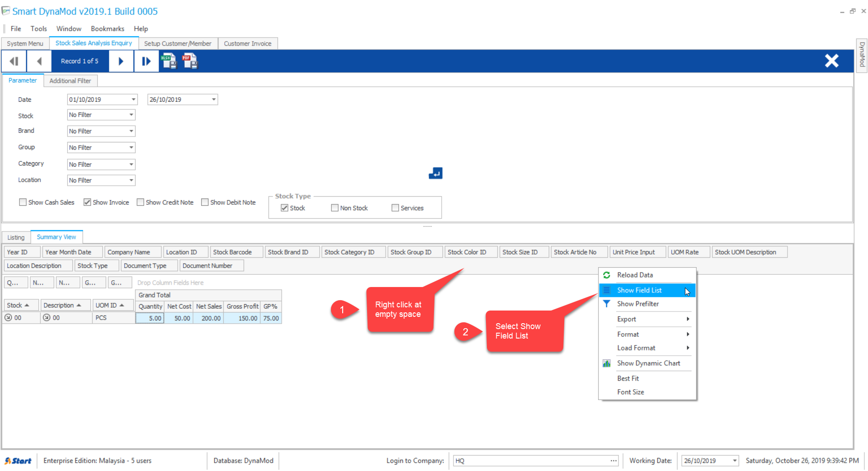This screenshot has width=868, height=471.
Task: Click the blue Enter/apply parameter icon
Action: [x=435, y=173]
